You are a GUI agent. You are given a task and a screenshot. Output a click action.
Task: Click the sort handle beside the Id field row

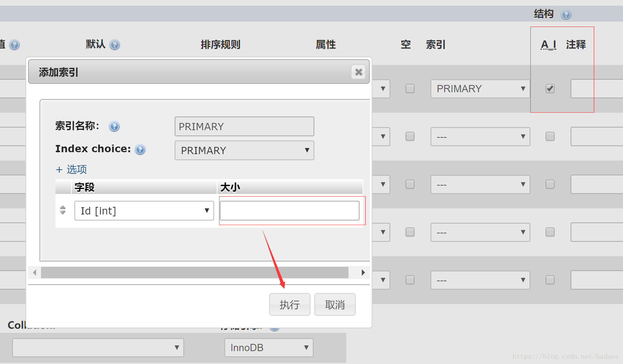pyautogui.click(x=62, y=210)
